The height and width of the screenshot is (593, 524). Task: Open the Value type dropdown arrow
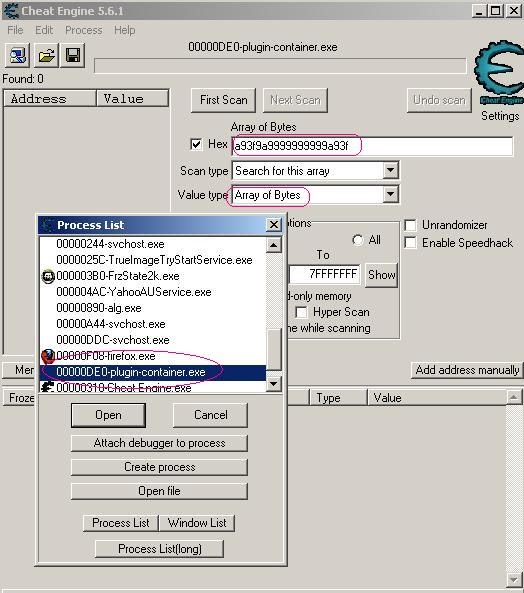point(390,195)
